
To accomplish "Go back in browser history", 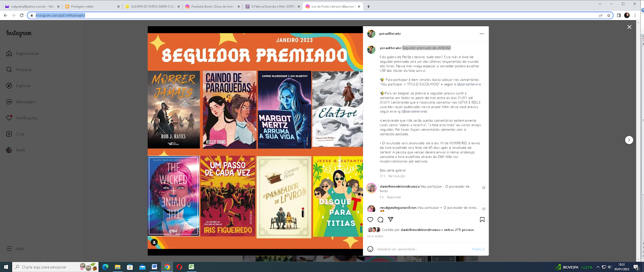I will coord(5,15).
